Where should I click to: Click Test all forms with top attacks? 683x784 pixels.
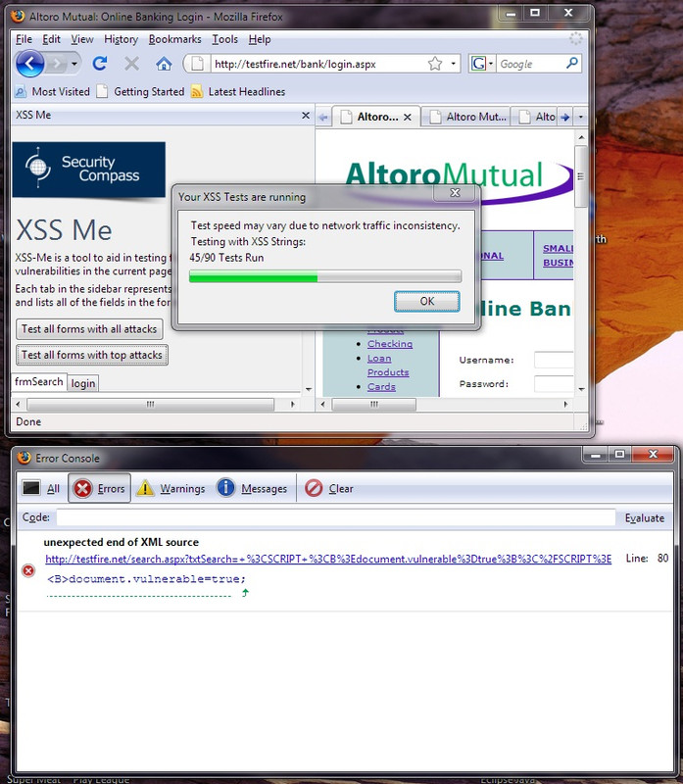tap(91, 355)
